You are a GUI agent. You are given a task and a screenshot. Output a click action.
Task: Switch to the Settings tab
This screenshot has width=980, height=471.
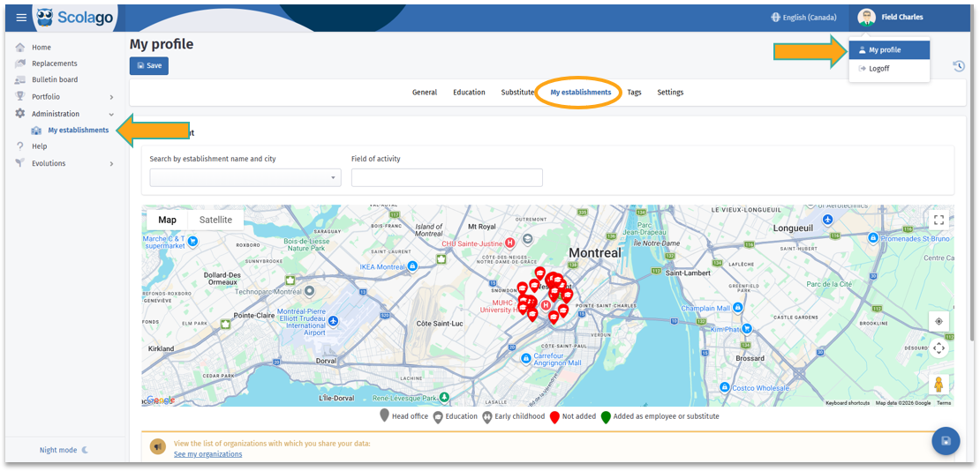(670, 93)
